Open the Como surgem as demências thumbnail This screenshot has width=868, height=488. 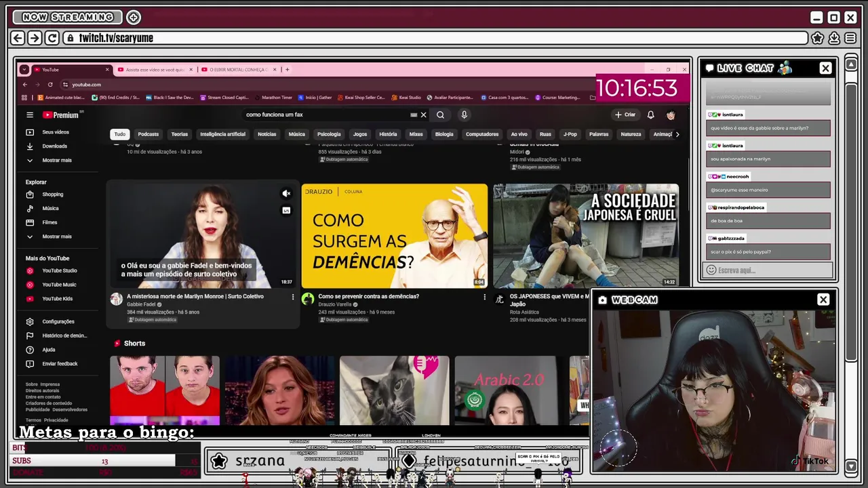coord(394,236)
